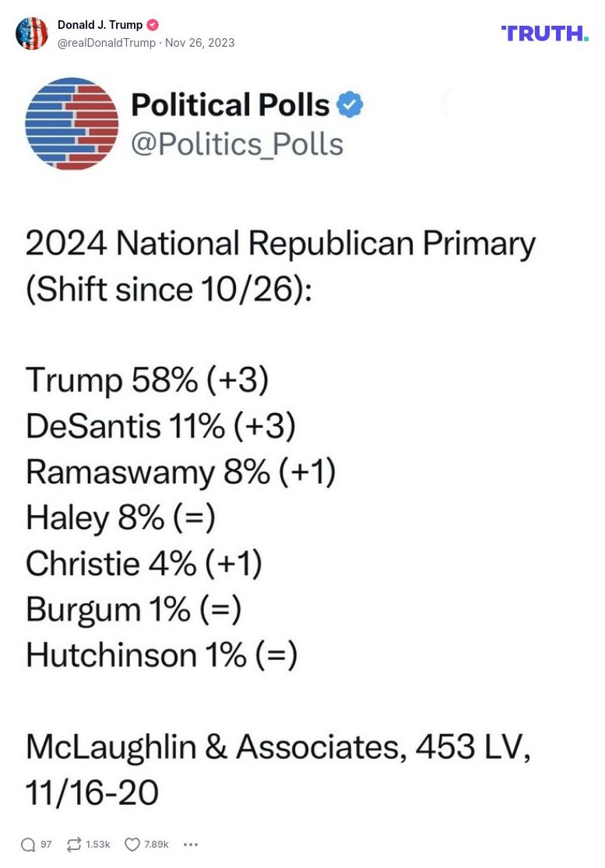Expand replies by clicking the 97 count
Screen dimensions: 605x868
pos(46,844)
